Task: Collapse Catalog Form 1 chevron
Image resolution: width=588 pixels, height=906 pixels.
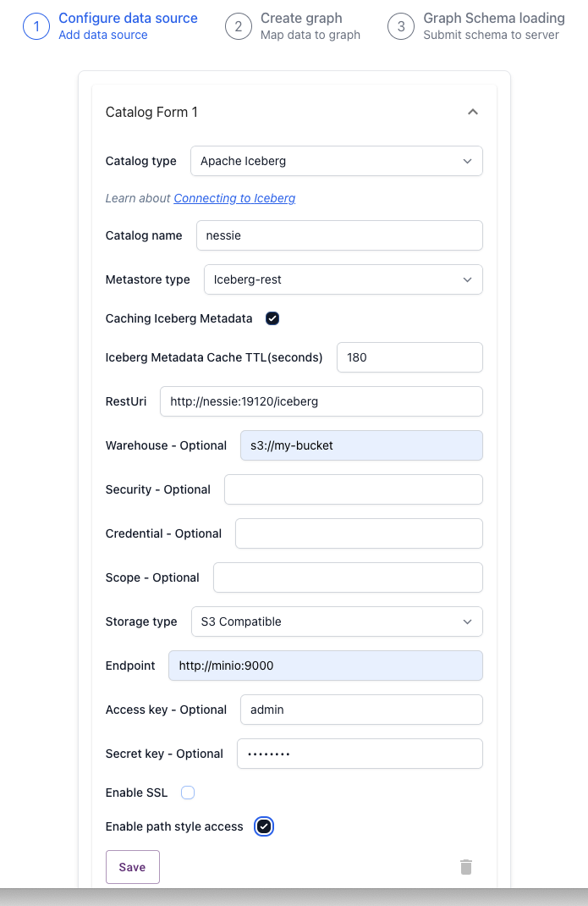Action: tap(472, 112)
